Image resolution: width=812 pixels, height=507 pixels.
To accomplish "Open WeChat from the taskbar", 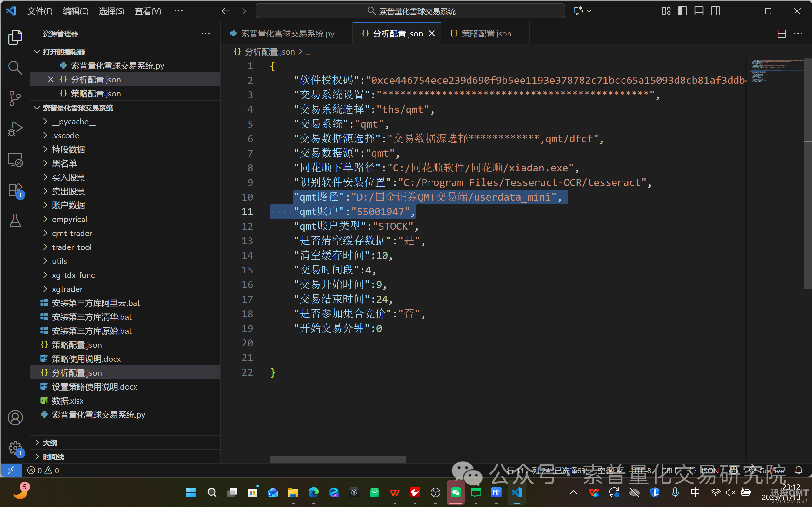I will [456, 493].
